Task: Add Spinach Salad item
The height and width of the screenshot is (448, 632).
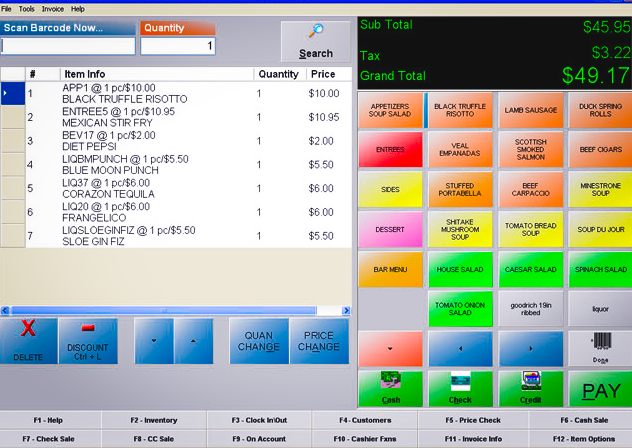Action: (601, 269)
